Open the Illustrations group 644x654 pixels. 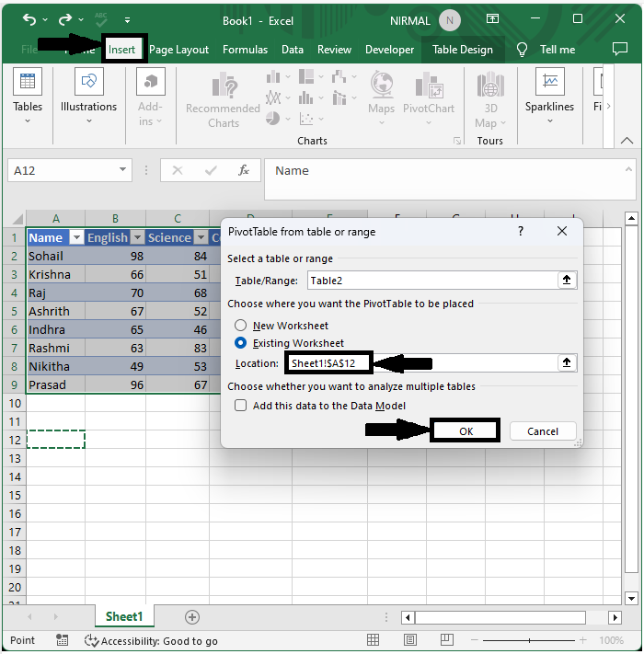click(x=89, y=96)
